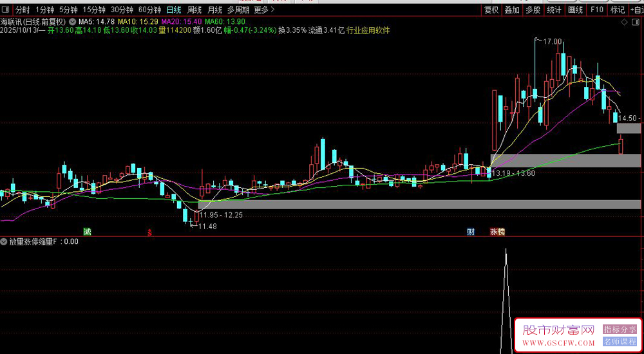Open F10 company information
Viewport: 644px width, 354px height.
(x=597, y=10)
